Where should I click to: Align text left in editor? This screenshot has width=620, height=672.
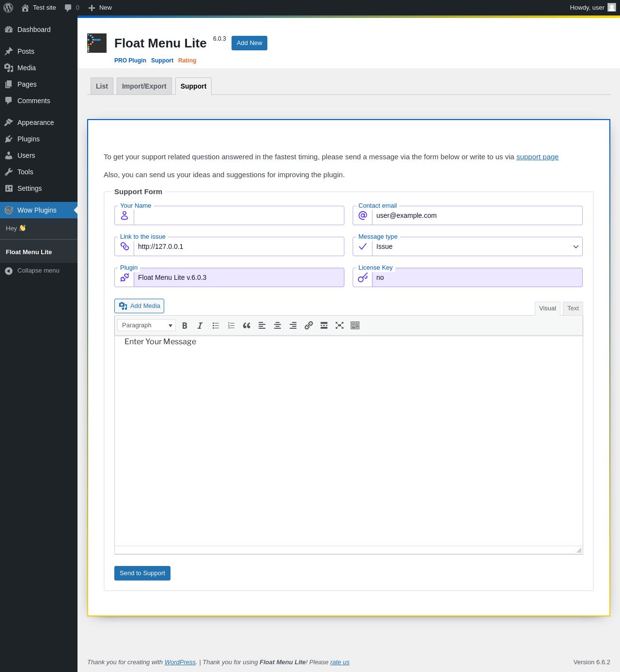(262, 325)
